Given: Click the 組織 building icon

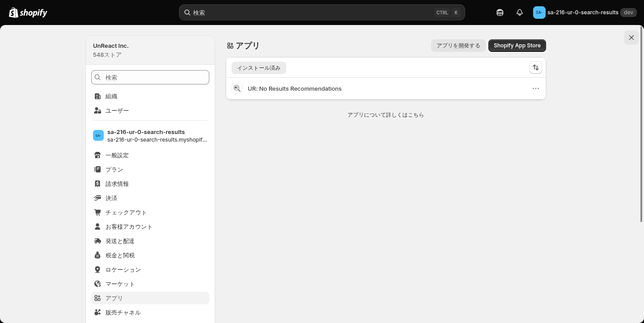Looking at the screenshot, I should tap(97, 96).
